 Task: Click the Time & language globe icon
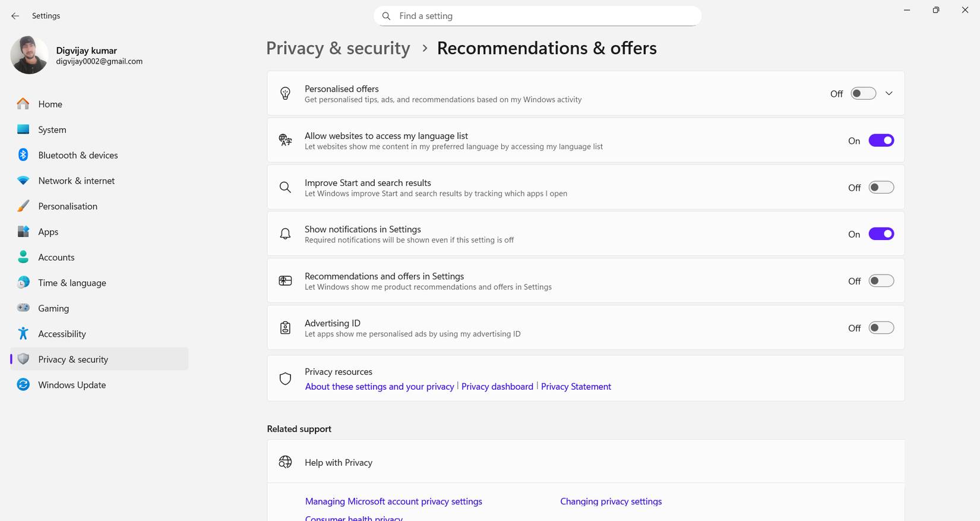pyautogui.click(x=23, y=283)
